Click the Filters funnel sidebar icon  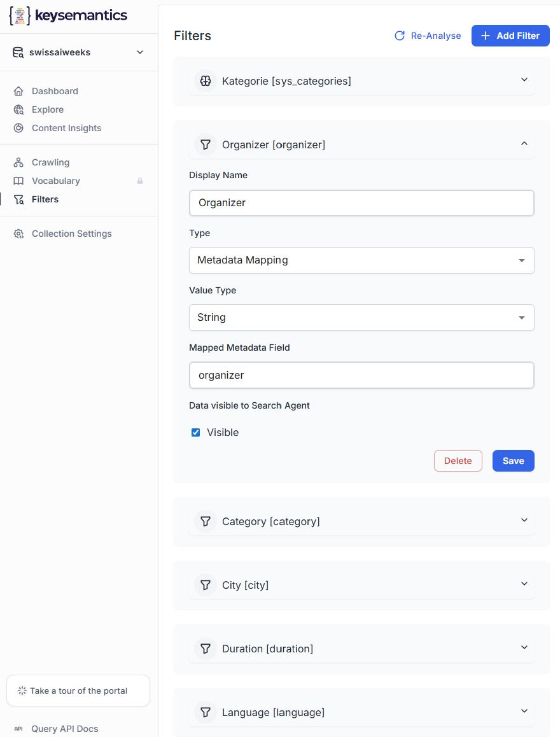click(x=18, y=199)
